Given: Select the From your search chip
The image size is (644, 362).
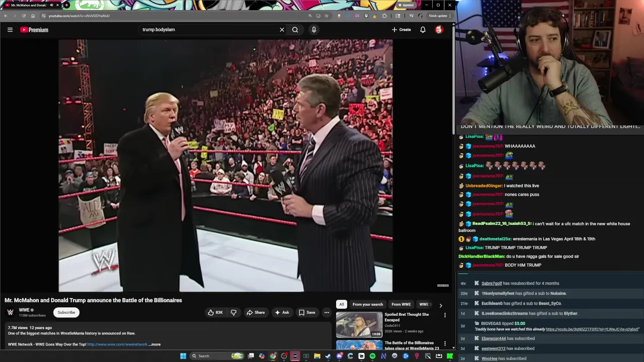Looking at the screenshot, I should click(x=368, y=304).
